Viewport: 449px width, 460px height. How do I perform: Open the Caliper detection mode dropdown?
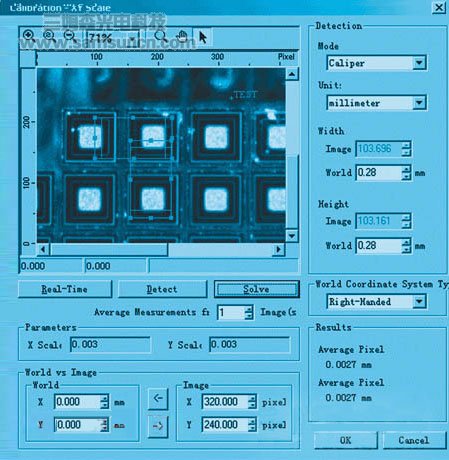pyautogui.click(x=419, y=63)
